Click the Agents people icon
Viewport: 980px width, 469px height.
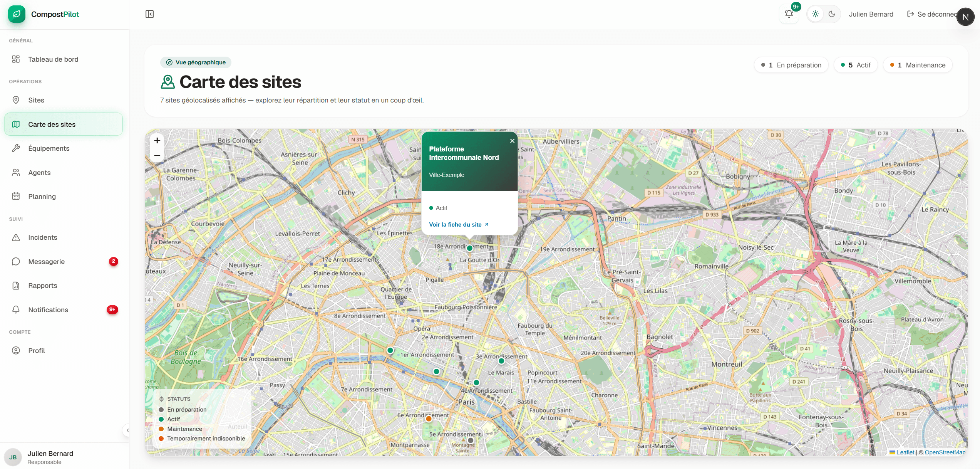click(x=16, y=173)
